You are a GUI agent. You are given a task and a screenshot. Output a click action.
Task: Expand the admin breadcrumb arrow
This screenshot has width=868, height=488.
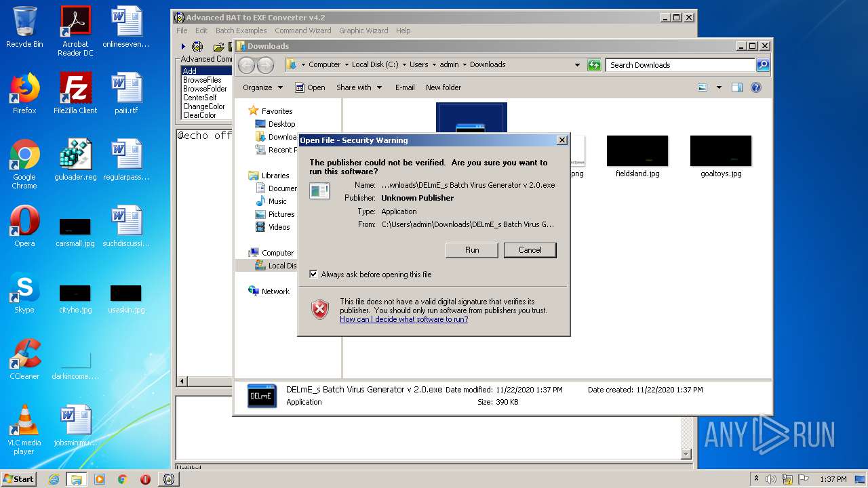465,65
